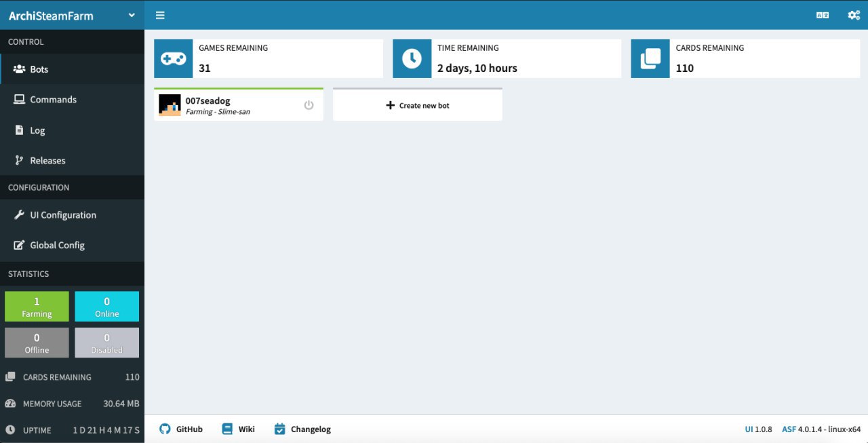Click the Log document icon
Image resolution: width=868 pixels, height=443 pixels.
[19, 130]
